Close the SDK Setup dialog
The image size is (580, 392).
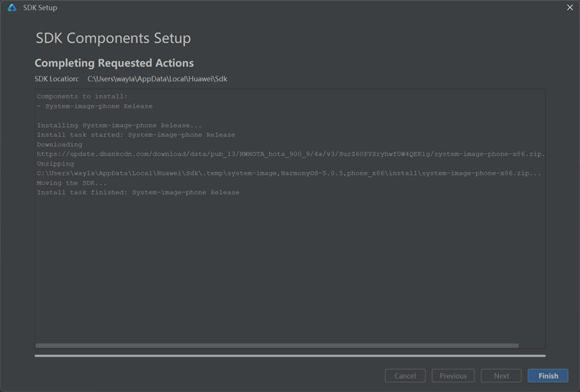click(570, 8)
